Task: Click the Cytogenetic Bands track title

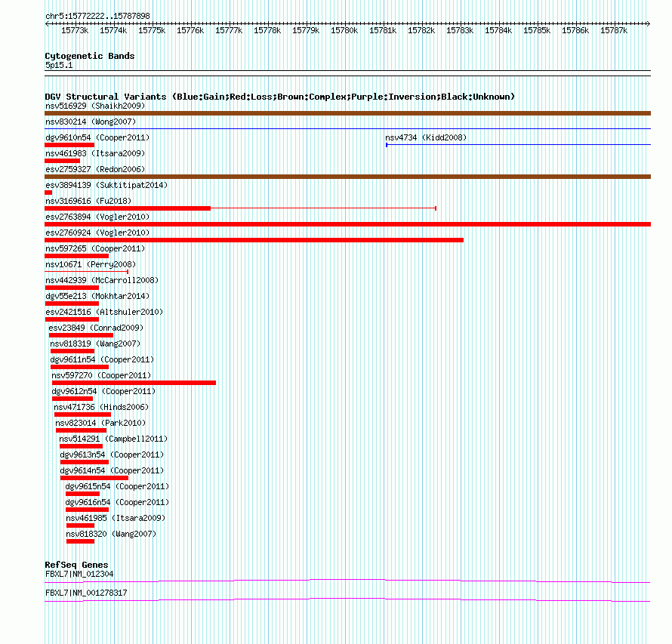Action: (90, 56)
